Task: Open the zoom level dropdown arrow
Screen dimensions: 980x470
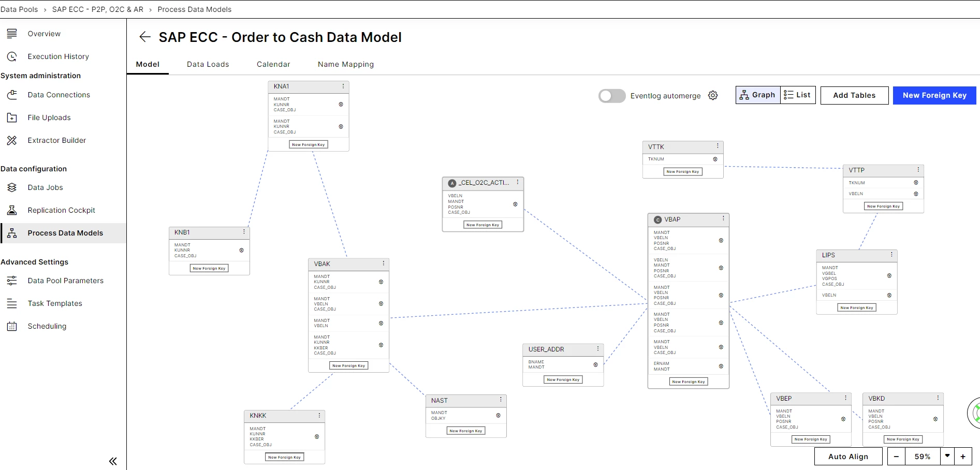Action: (x=947, y=456)
